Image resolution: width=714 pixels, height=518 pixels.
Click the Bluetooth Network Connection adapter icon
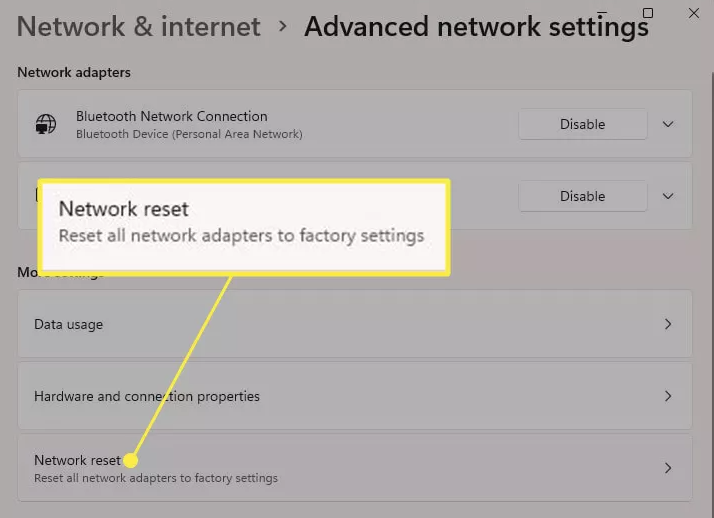coord(45,124)
